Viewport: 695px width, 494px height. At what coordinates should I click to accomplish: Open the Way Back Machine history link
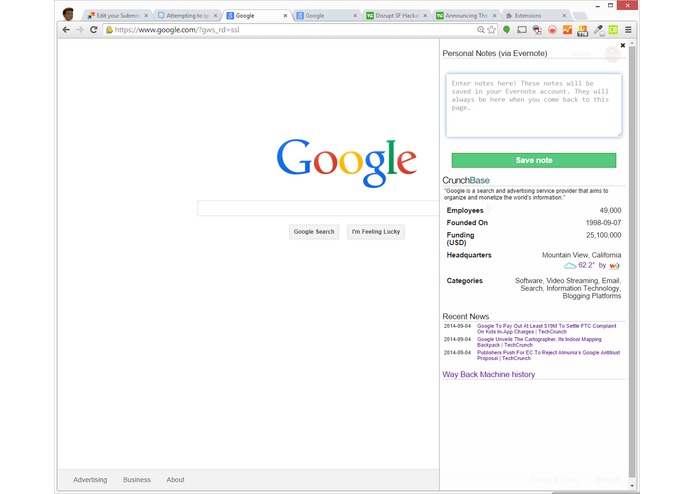click(x=488, y=374)
